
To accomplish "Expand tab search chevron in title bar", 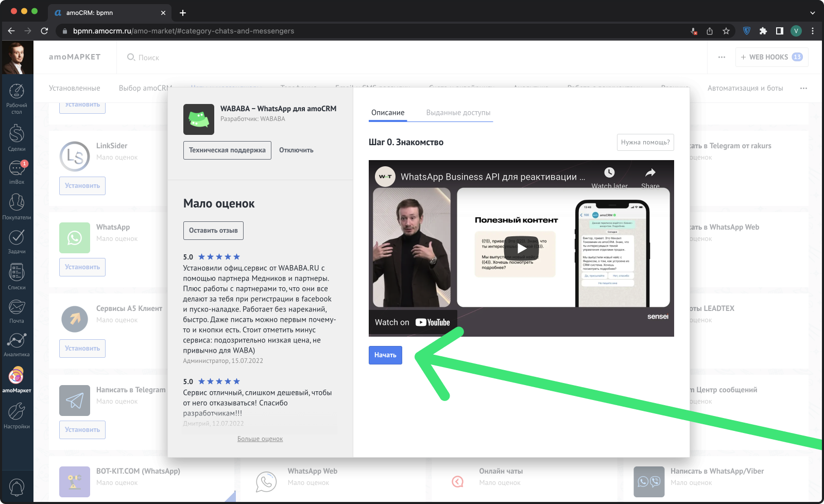I will (x=813, y=13).
